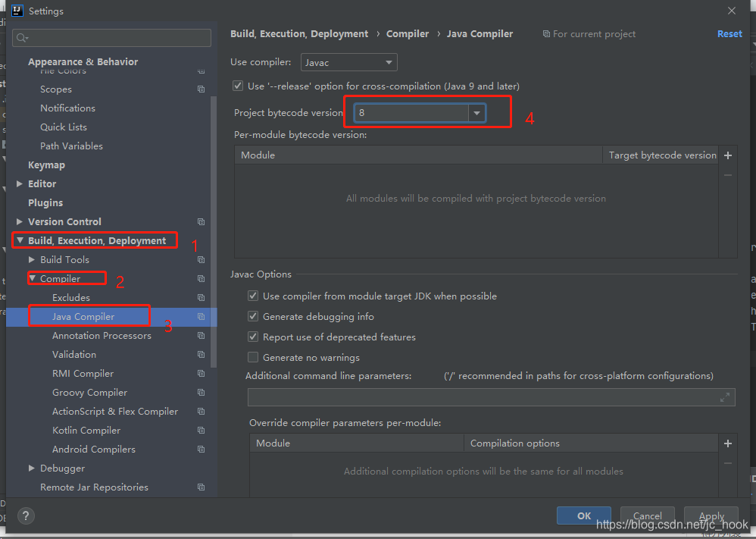Click the OK button
This screenshot has width=756, height=539.
(584, 515)
